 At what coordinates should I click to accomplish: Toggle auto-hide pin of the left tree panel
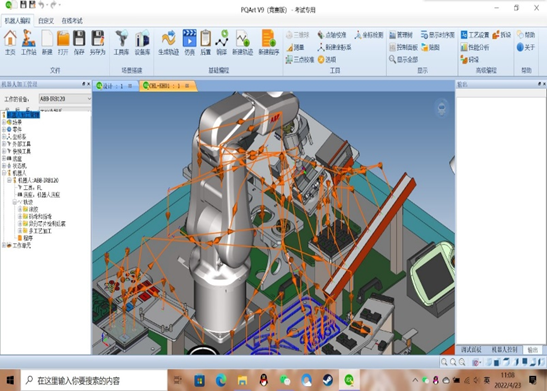pos(84,84)
